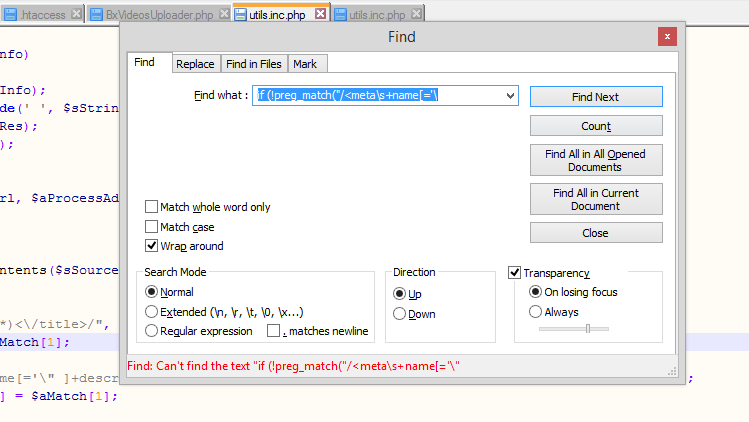Close the inactive rightmost utils.inc.php tab via X
The image size is (749, 422).
tap(417, 14)
